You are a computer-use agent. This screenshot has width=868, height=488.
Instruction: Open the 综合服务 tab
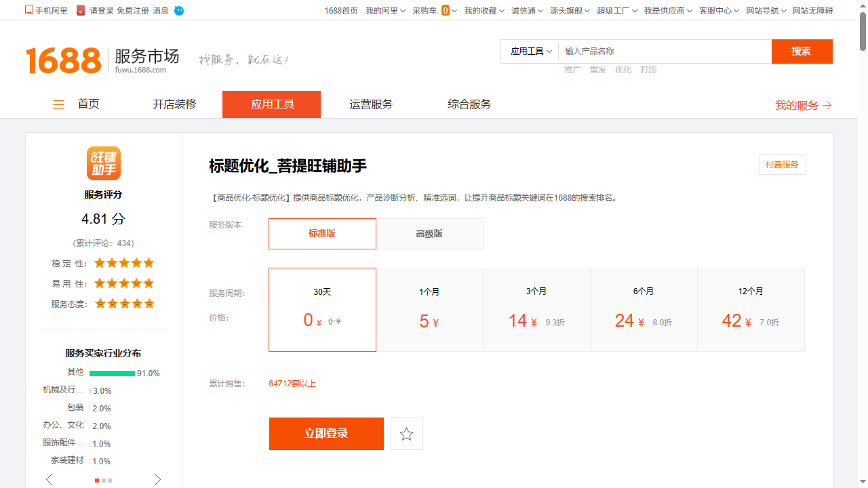[x=469, y=104]
